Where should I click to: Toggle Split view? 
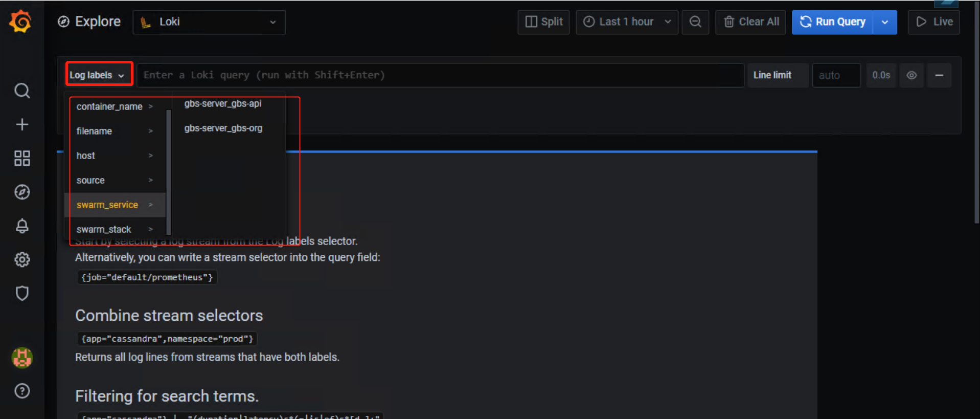click(543, 22)
